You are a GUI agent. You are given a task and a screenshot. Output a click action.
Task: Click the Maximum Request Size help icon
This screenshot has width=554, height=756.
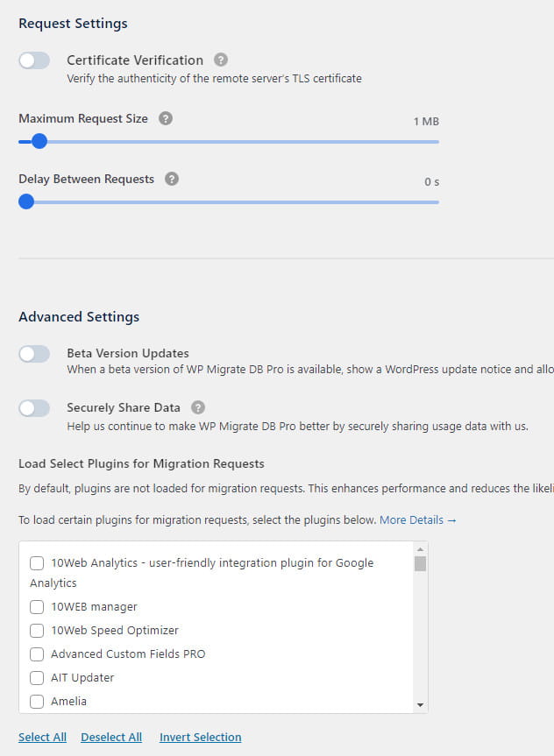[165, 118]
